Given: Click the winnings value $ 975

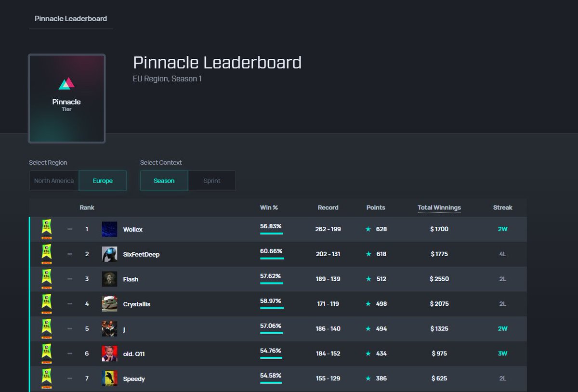Looking at the screenshot, I should click(439, 353).
